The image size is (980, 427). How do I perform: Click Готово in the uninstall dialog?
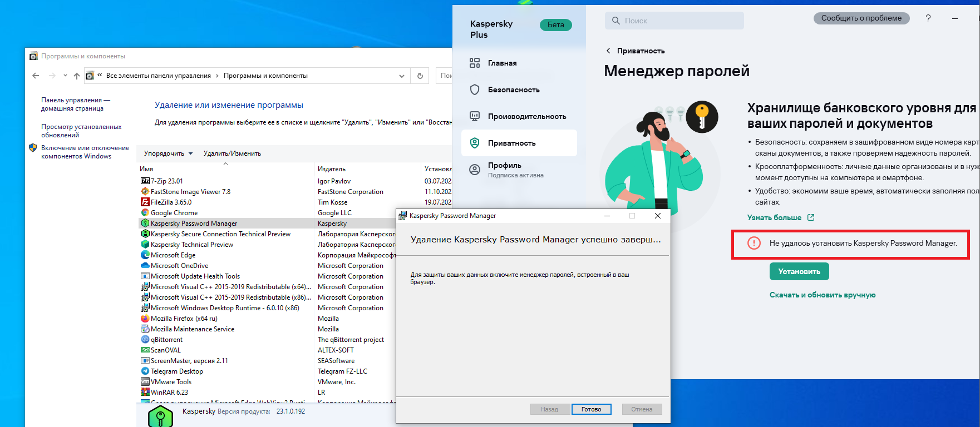591,409
